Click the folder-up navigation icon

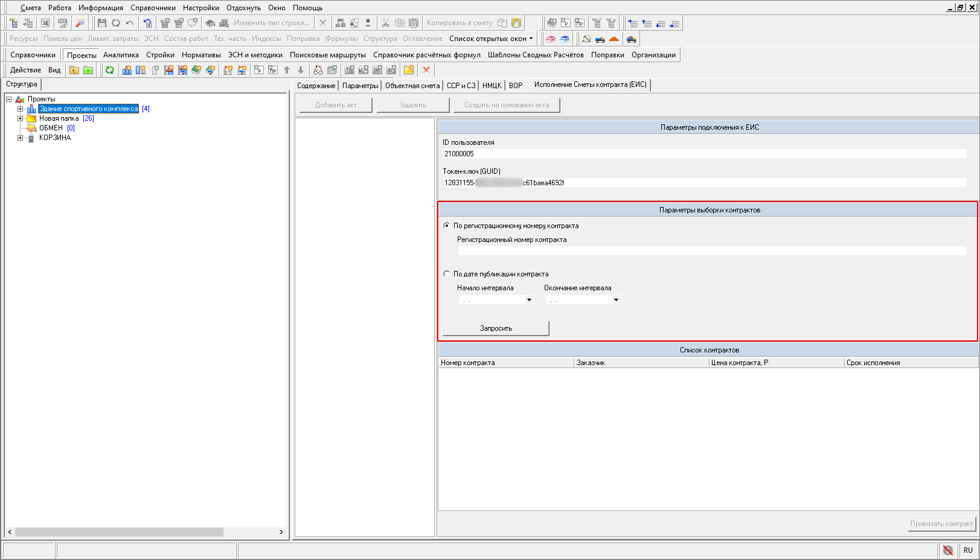coord(74,70)
